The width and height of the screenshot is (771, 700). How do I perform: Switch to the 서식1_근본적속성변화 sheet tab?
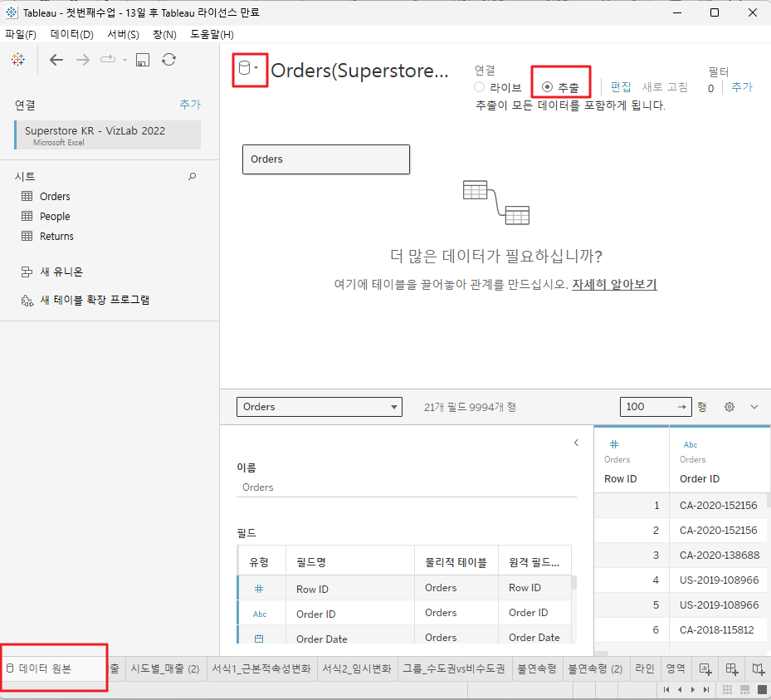[261, 668]
